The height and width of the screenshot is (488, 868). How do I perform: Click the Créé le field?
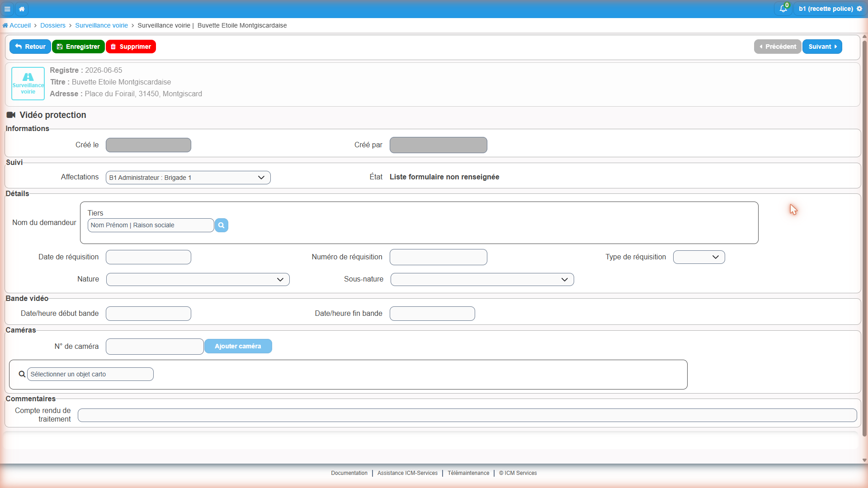pos(148,145)
